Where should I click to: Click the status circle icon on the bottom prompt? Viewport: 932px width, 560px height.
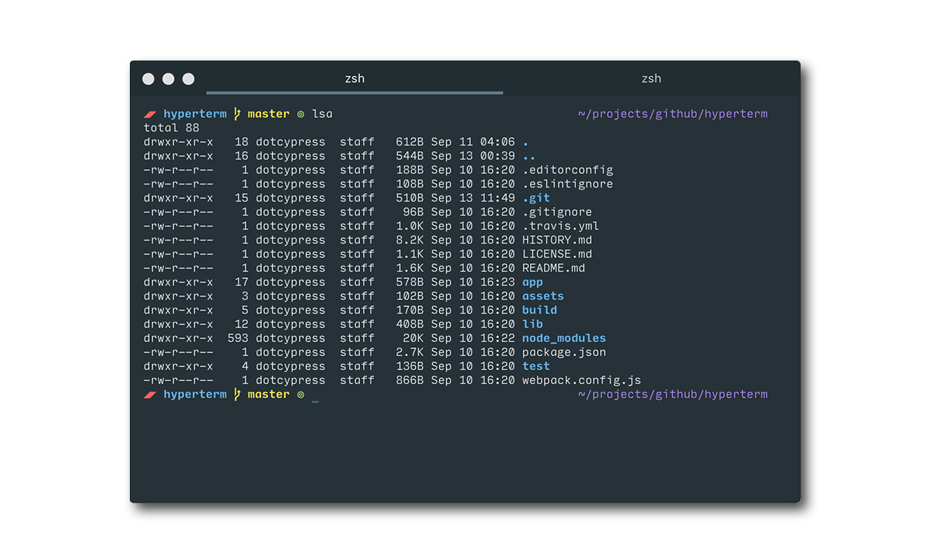pos(300,395)
